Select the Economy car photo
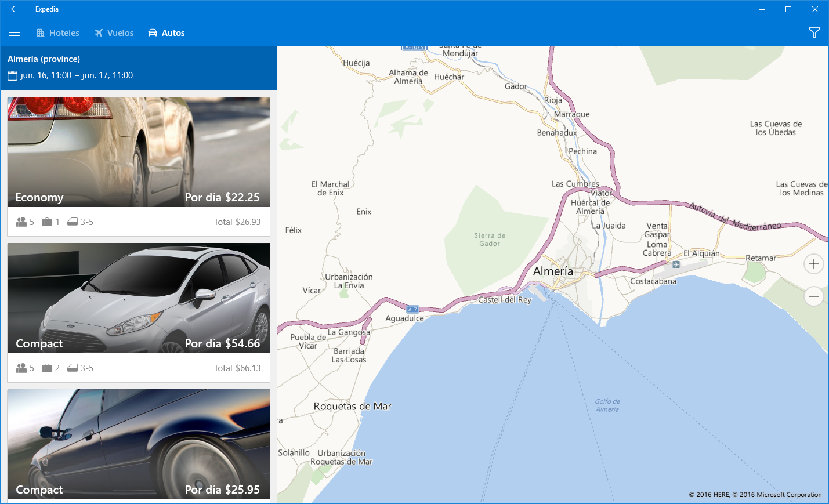 [x=138, y=151]
